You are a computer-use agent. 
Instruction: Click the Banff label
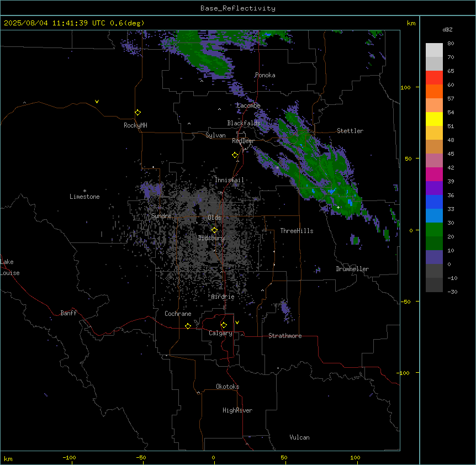[x=68, y=313]
